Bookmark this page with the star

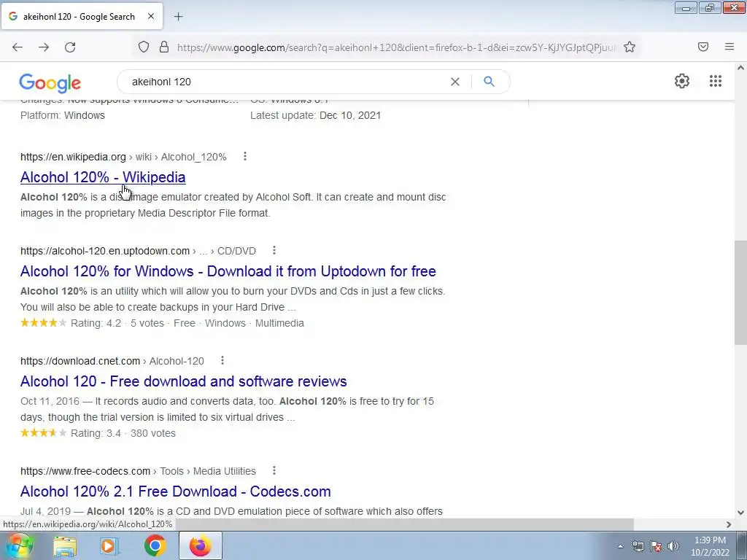click(x=630, y=47)
